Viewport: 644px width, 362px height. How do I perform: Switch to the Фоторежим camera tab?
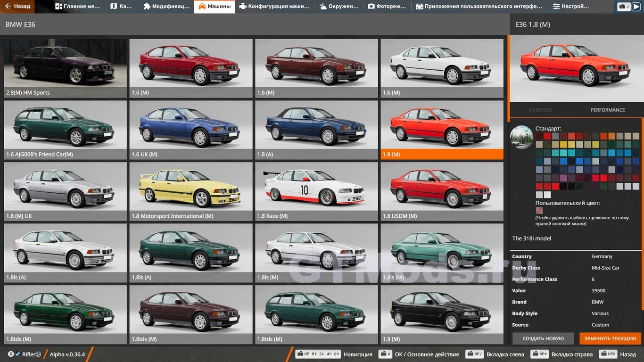click(387, 7)
